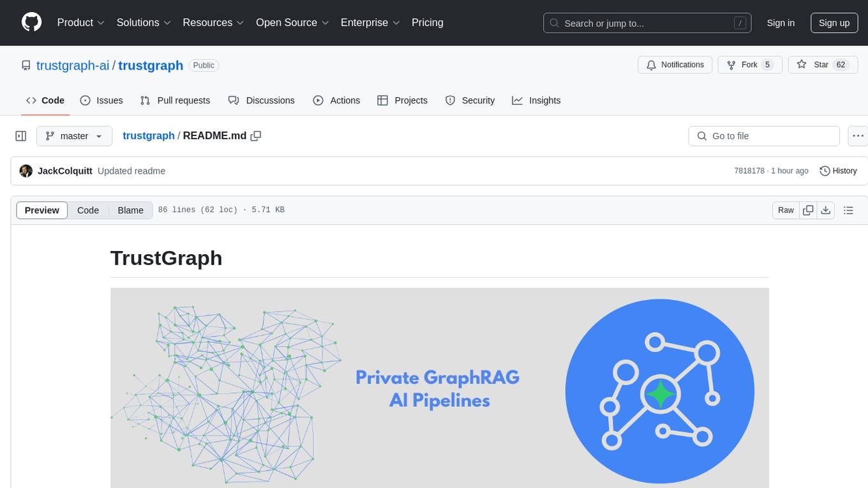Image resolution: width=868 pixels, height=488 pixels.
Task: Copy raw file contents
Action: (809, 210)
